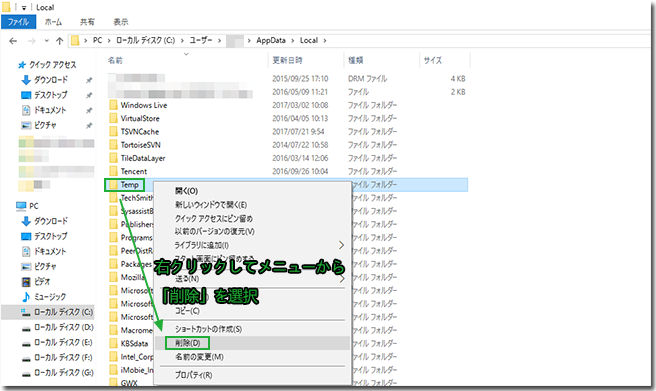Screen dimensions: 656x391
Task: Click Local in the address breadcrumb
Action: click(309, 40)
